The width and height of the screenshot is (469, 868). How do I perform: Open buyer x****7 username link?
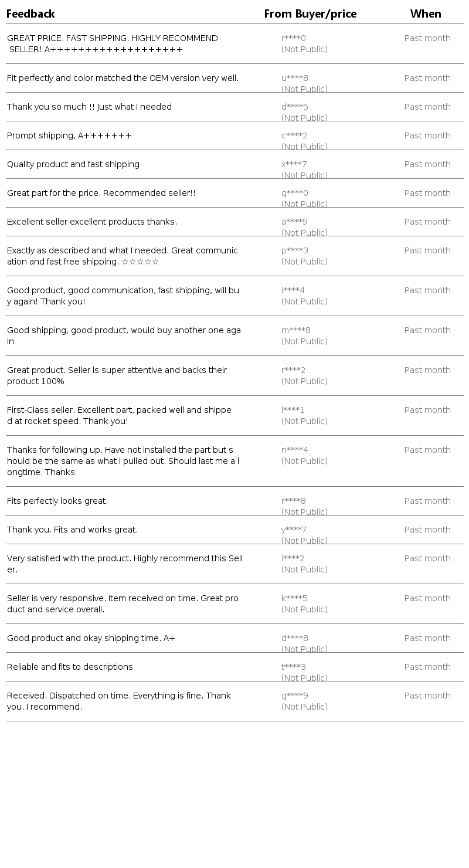(x=294, y=164)
